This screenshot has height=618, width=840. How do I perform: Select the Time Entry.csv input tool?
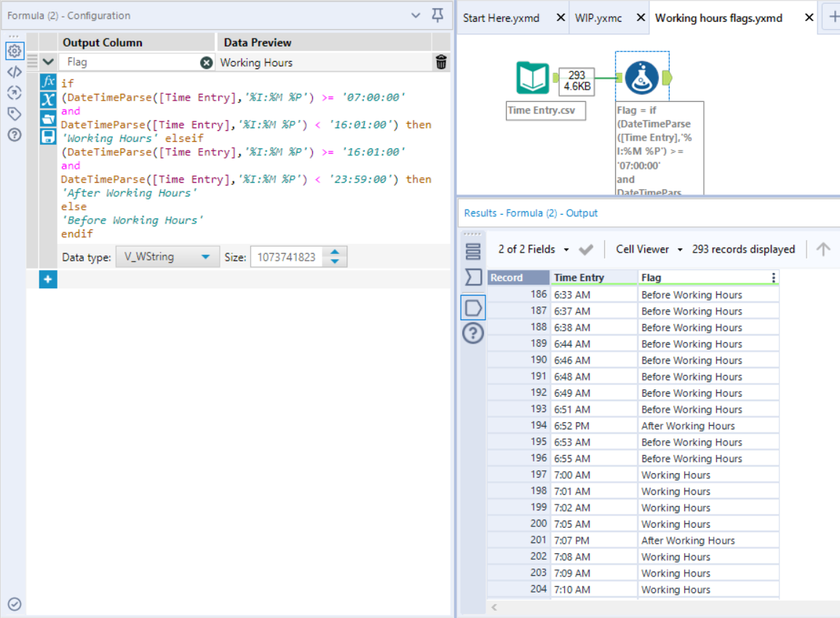coord(533,79)
